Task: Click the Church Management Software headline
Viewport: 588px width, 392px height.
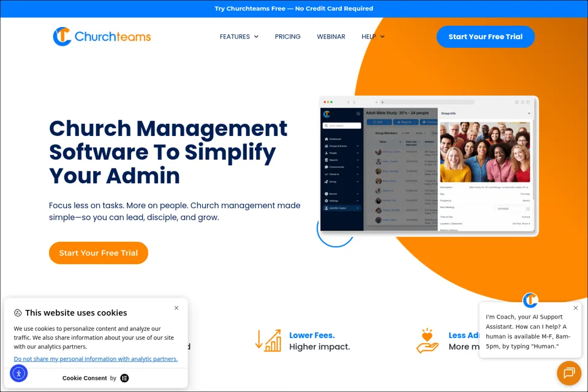Action: tap(168, 152)
